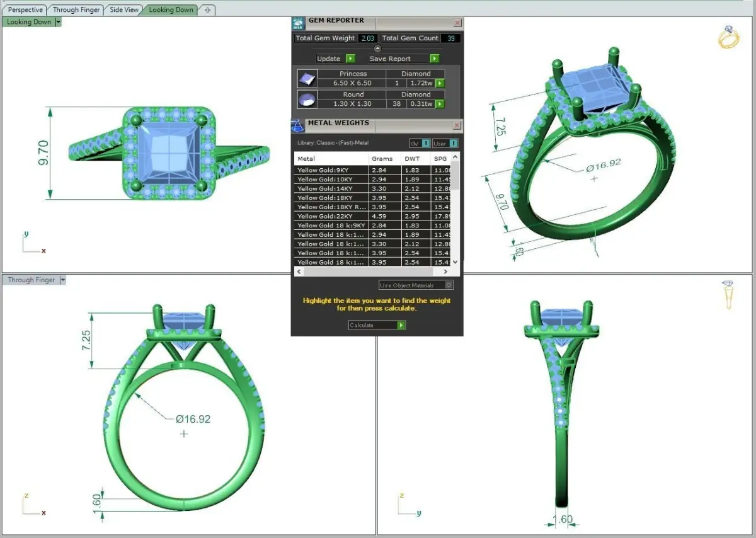Click metal table scroll up arrow
756x538 pixels.
455,156
